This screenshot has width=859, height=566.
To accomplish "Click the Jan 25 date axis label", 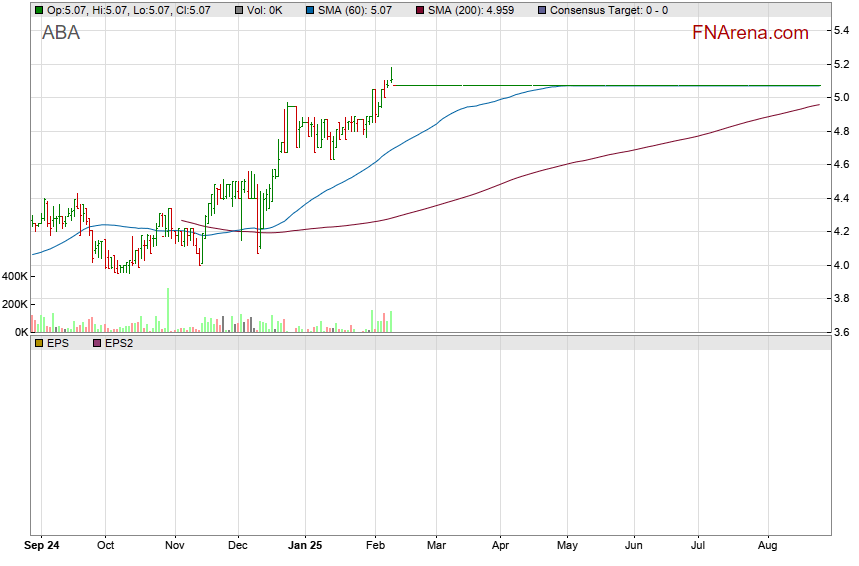I will [305, 547].
